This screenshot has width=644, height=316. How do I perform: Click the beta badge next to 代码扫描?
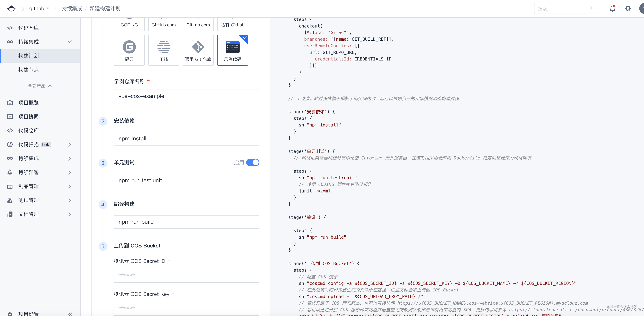click(x=46, y=145)
